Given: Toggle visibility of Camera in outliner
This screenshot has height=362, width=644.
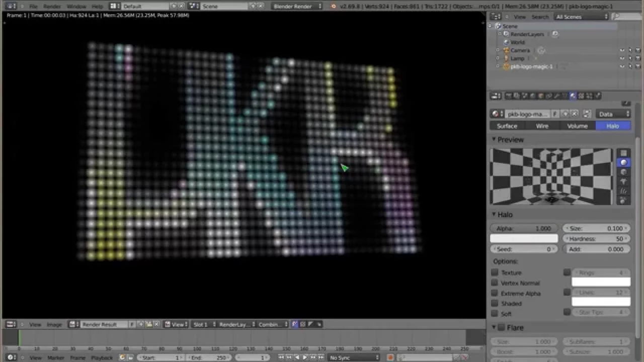Looking at the screenshot, I should 622,50.
